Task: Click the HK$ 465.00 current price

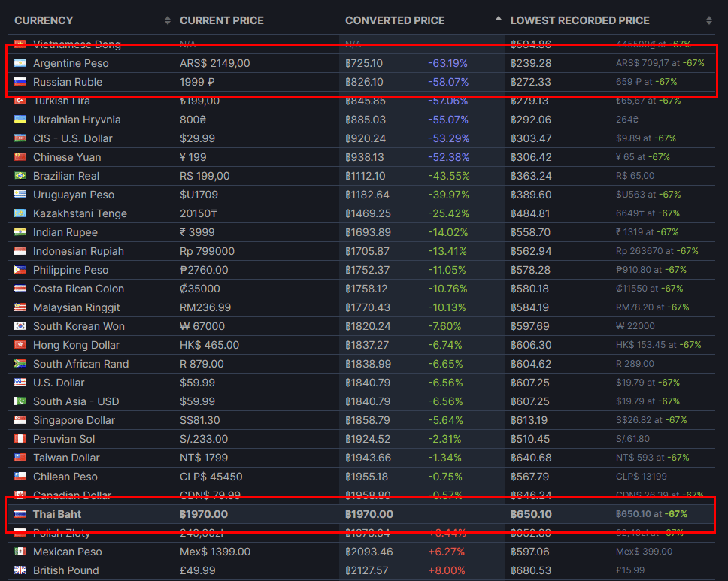Action: (209, 345)
